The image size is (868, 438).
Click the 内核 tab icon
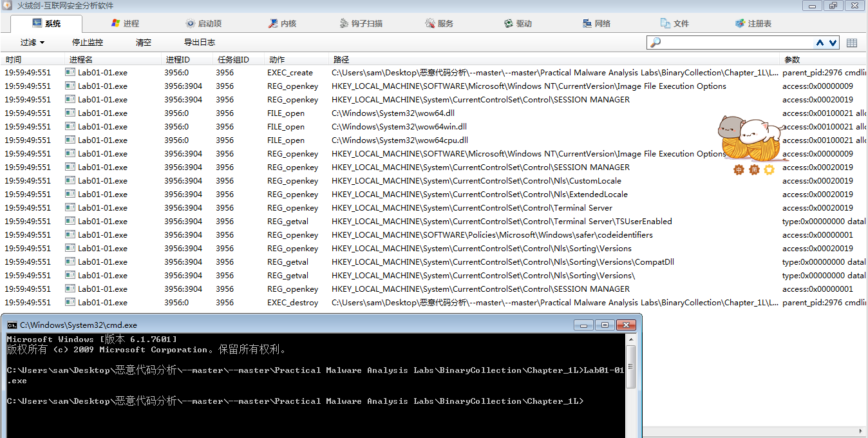click(x=273, y=23)
